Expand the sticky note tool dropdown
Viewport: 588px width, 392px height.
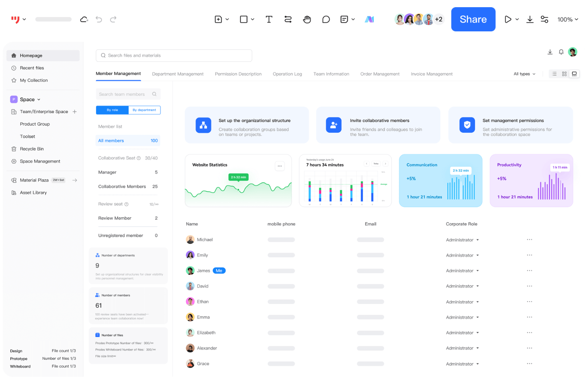(x=353, y=19)
